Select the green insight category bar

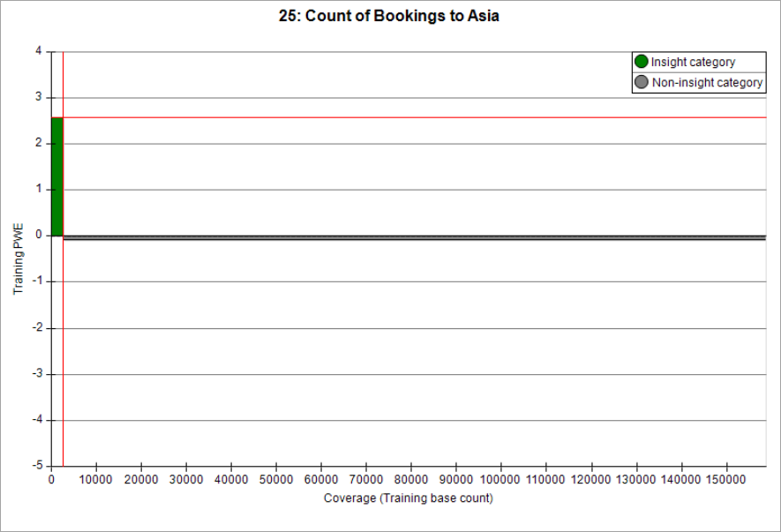click(57, 176)
